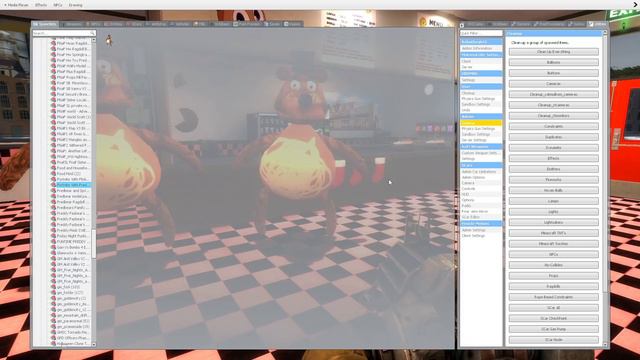Collapse the User category header

(x=481, y=87)
